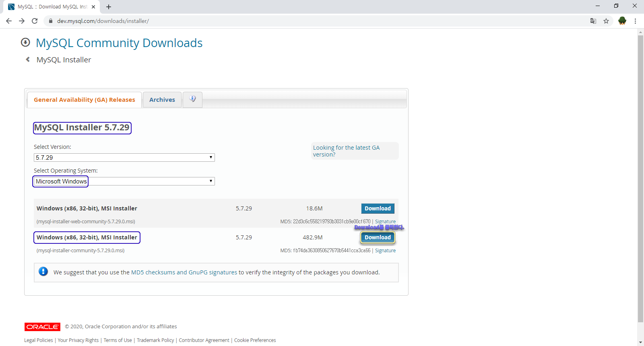The image size is (644, 346).
Task: Switch to the Archives tab
Action: click(x=162, y=100)
